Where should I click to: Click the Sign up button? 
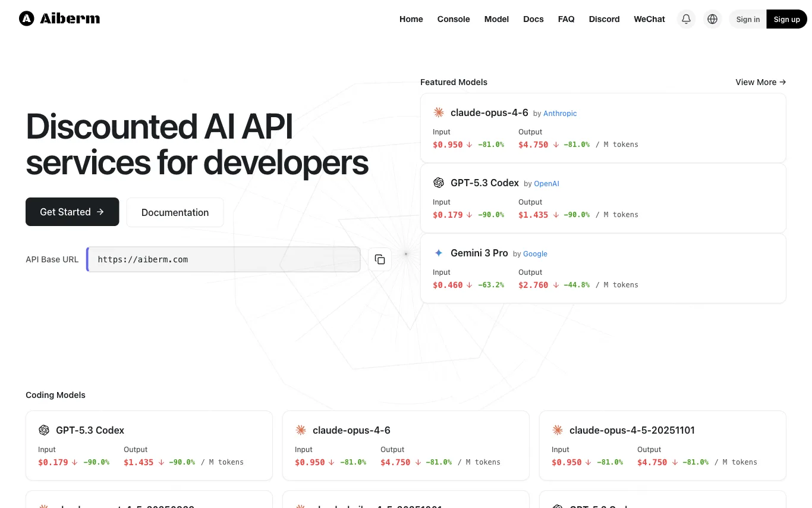[786, 19]
